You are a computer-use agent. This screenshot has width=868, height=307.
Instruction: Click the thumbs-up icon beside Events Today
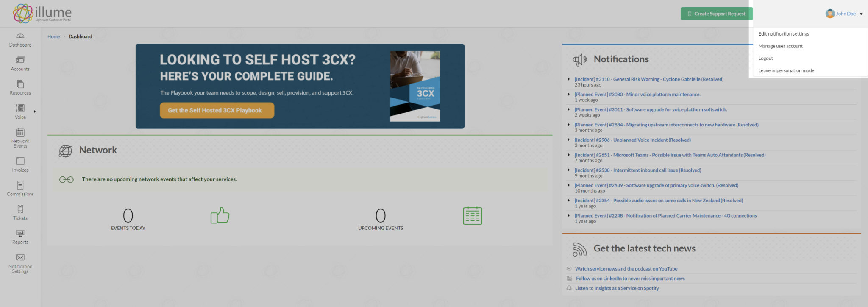click(220, 215)
